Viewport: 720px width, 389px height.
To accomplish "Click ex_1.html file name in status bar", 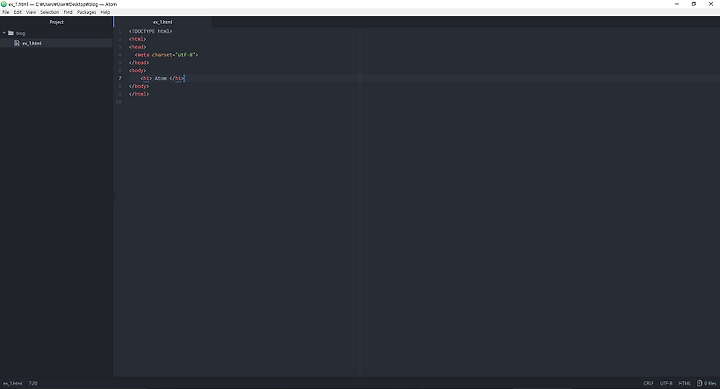I will coord(13,383).
